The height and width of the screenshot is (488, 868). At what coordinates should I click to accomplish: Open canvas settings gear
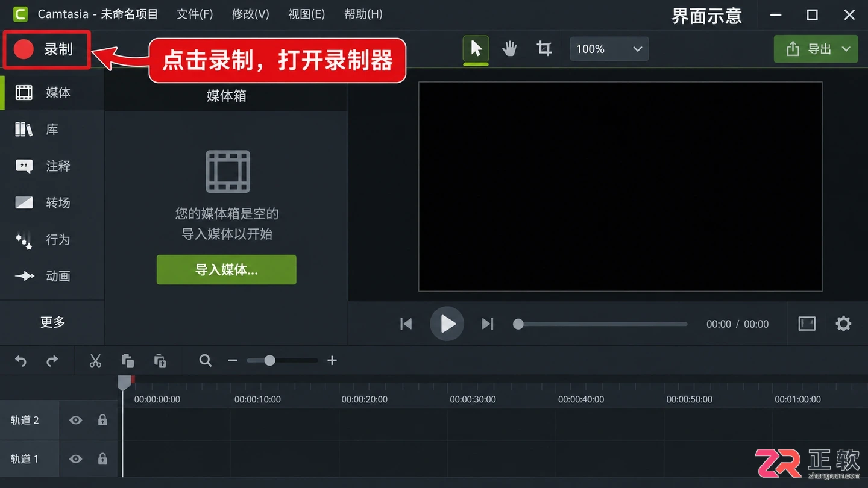pyautogui.click(x=843, y=324)
